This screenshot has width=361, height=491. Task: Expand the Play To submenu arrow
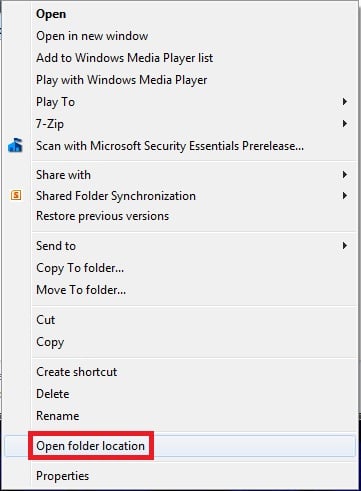click(345, 102)
